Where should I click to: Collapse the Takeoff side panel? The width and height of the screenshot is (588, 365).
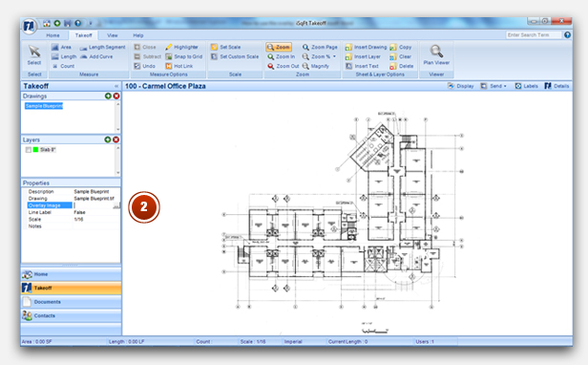(116, 86)
